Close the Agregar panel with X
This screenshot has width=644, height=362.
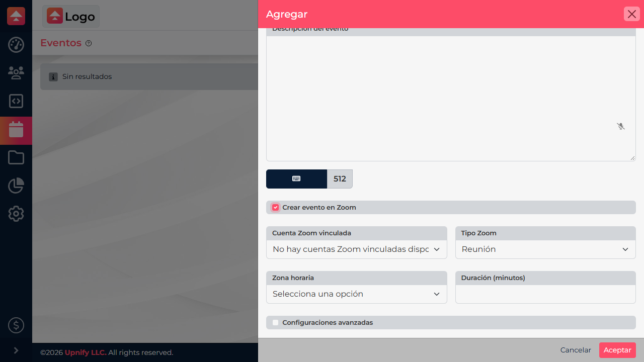click(x=632, y=14)
